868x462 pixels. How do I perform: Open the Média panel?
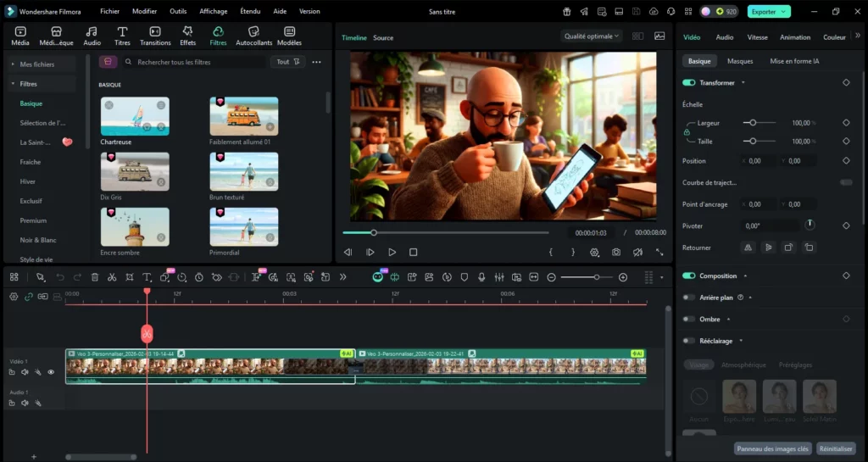click(x=20, y=36)
